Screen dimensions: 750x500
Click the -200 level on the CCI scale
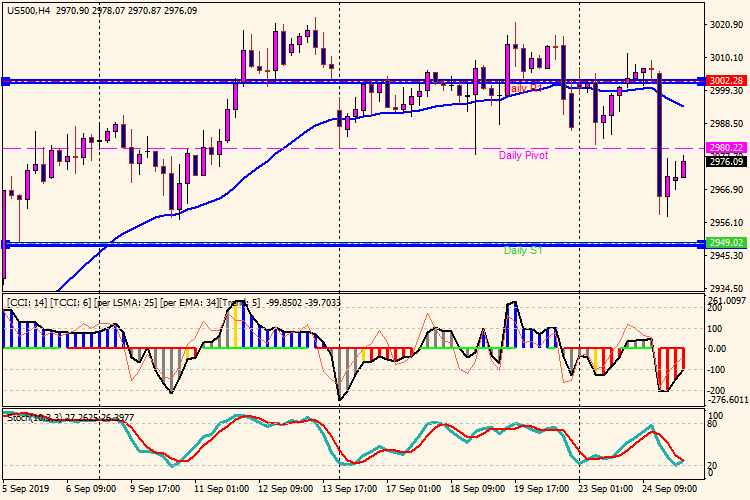pos(717,391)
